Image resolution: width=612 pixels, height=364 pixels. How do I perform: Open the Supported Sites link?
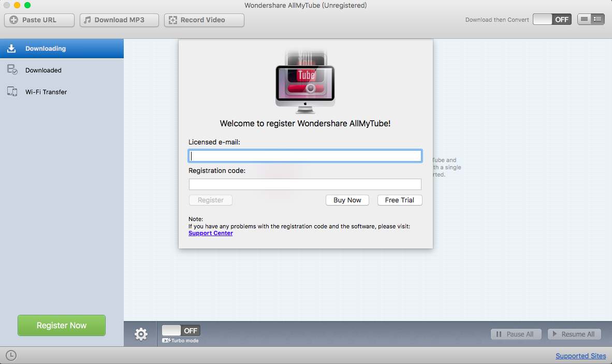pyautogui.click(x=581, y=356)
